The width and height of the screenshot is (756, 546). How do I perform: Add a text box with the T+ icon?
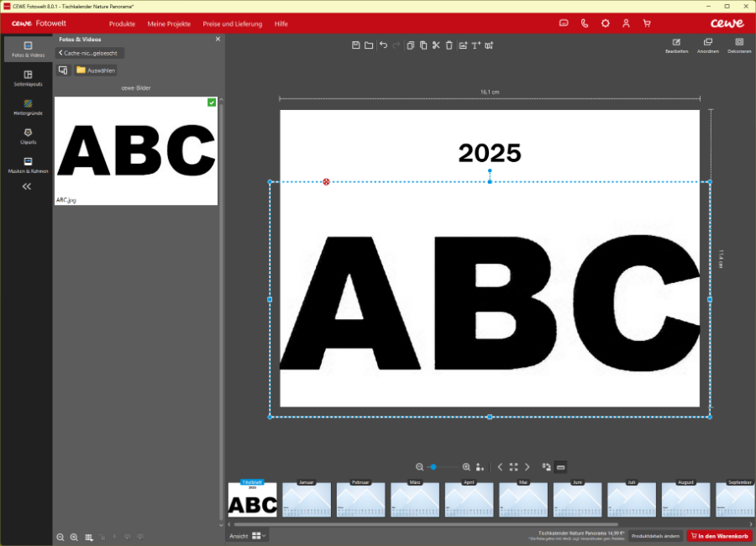point(476,45)
